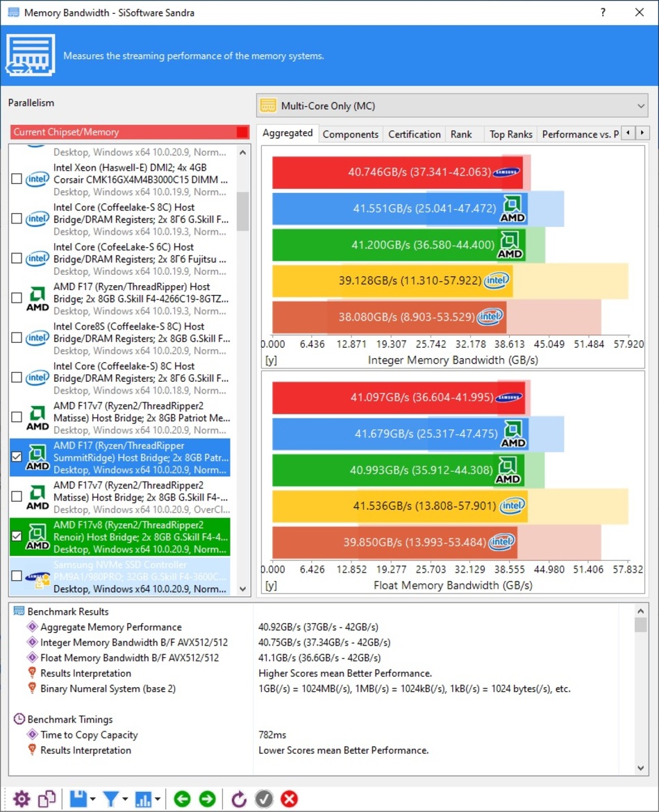Click the grey checkmark OK icon

(264, 799)
